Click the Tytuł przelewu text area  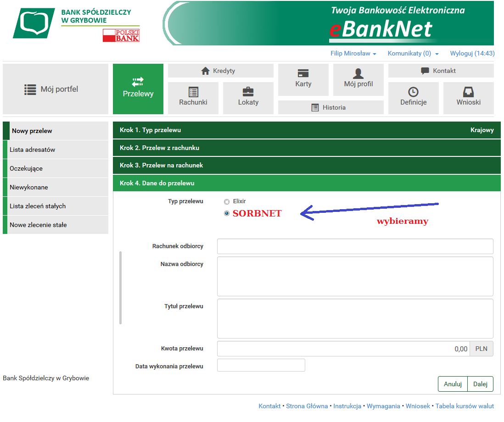tap(355, 319)
